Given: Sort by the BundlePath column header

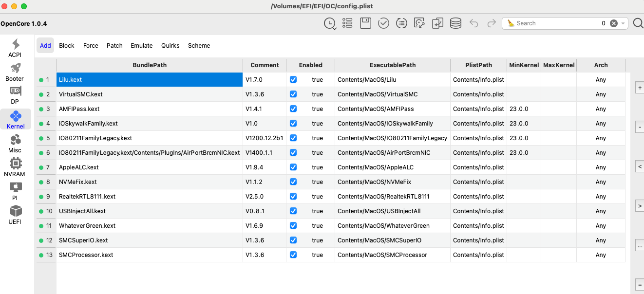Looking at the screenshot, I should point(150,65).
